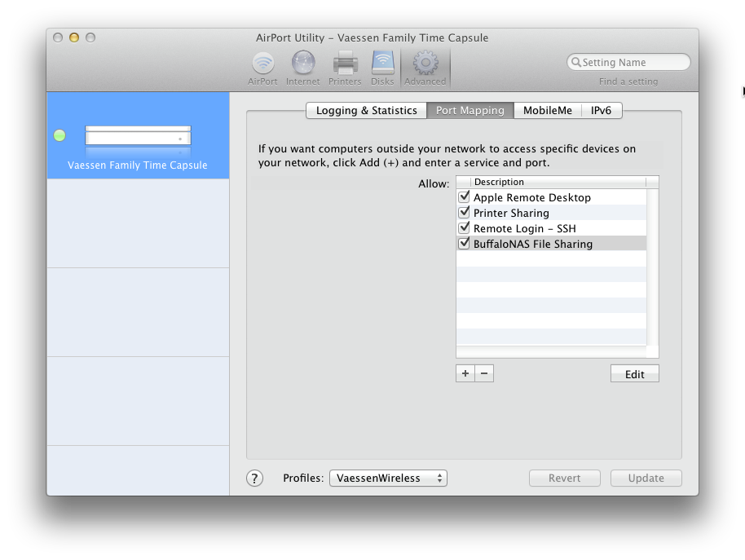745x560 pixels.
Task: Add a new port mapping with plus
Action: coord(465,373)
